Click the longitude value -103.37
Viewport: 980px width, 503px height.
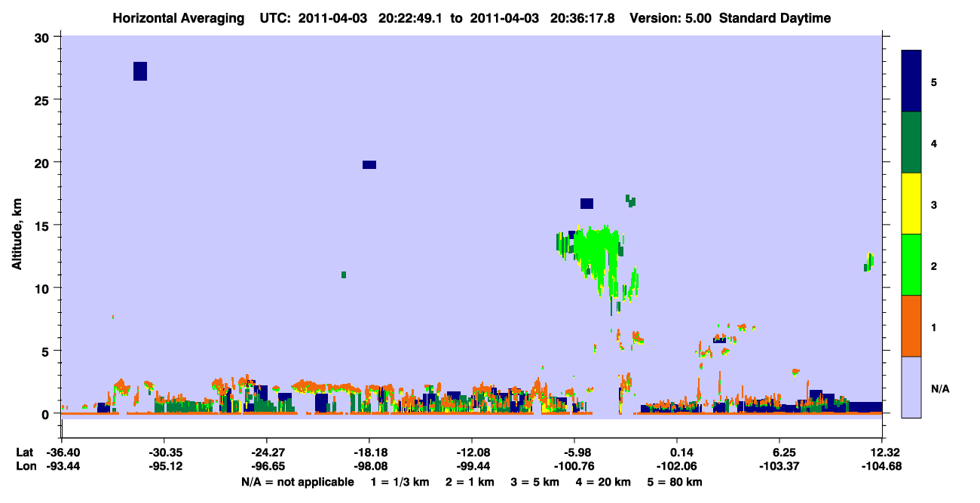(x=779, y=466)
